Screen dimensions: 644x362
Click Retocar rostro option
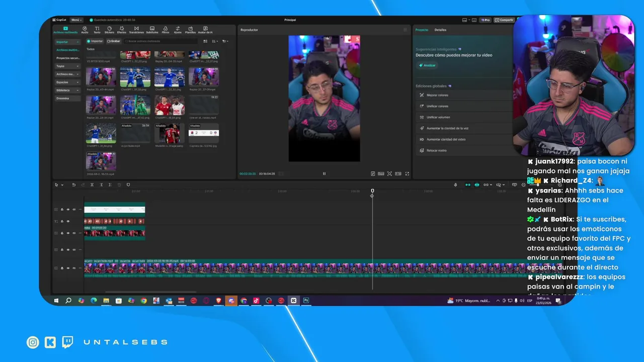pyautogui.click(x=463, y=150)
